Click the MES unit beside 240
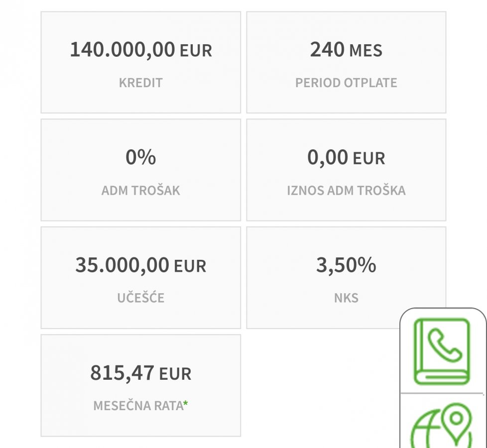The image size is (487, 448). coord(365,51)
